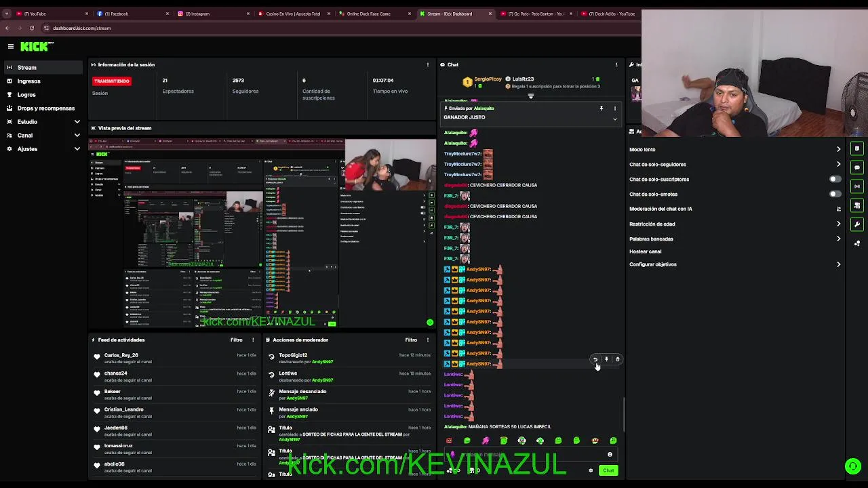Select the pink emote in the quick emote bar
868x488 pixels.
tap(485, 441)
